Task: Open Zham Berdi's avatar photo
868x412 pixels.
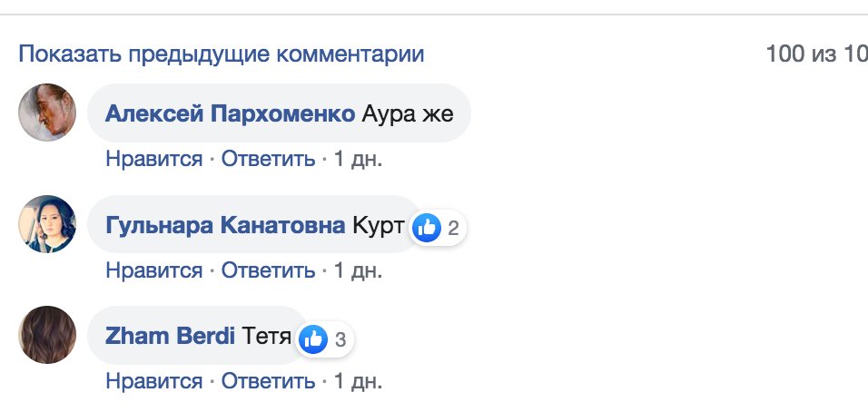Action: (46, 336)
